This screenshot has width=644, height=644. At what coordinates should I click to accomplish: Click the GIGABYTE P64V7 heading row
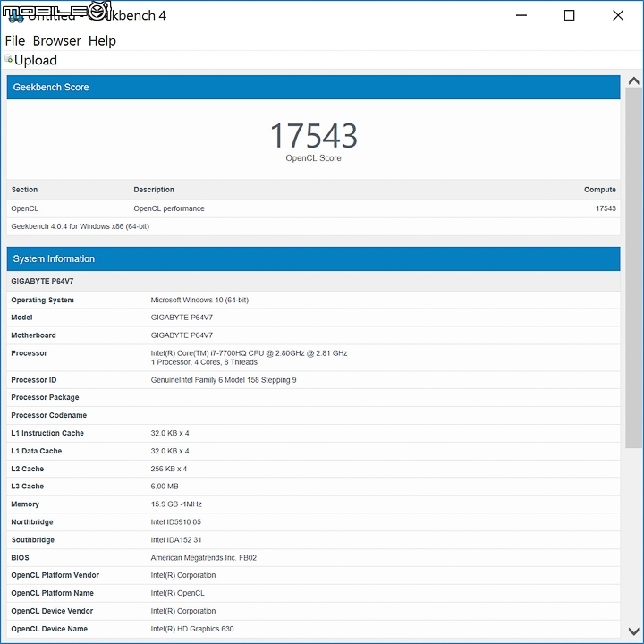(x=313, y=282)
